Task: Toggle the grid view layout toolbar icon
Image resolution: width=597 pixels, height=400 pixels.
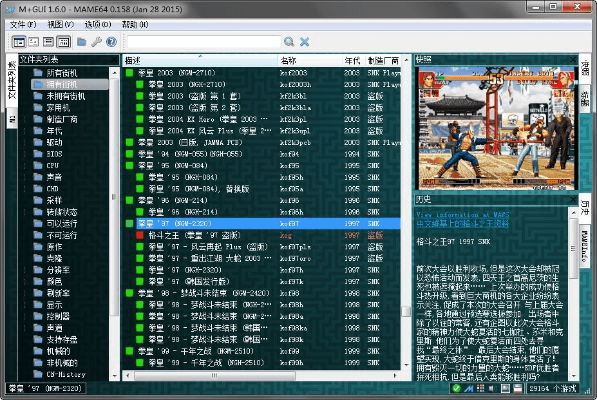Action: tap(64, 42)
